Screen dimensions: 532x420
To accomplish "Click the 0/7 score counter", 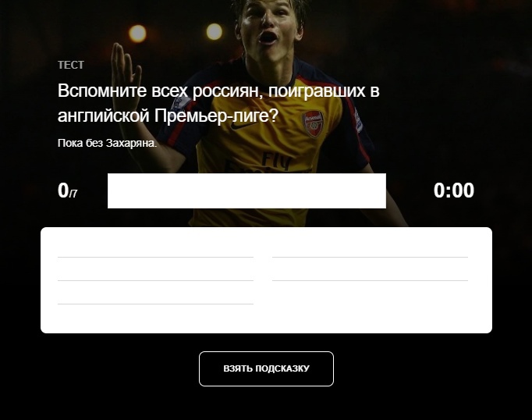I will click(68, 190).
